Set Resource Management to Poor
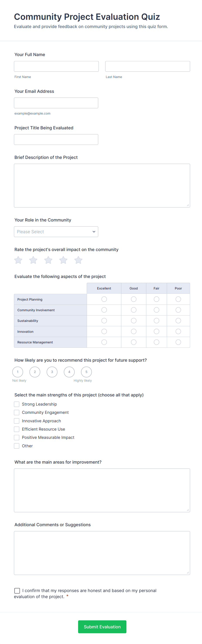Viewport: 202px width, 644px height. (178, 342)
